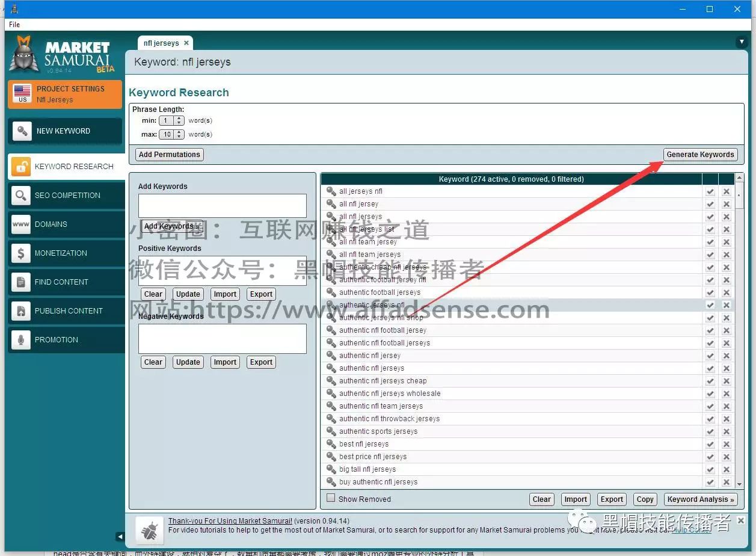The width and height of the screenshot is (756, 556).
Task: Open the Publish Content module
Action: tap(66, 311)
